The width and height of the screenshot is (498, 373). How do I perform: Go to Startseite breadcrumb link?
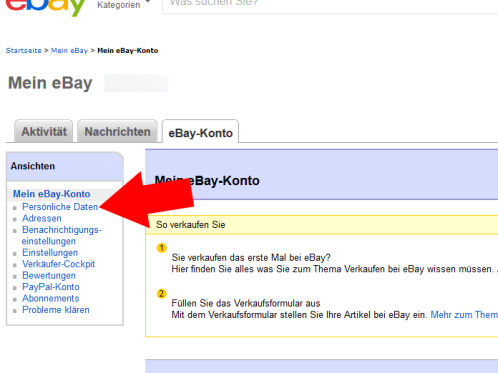(x=24, y=51)
